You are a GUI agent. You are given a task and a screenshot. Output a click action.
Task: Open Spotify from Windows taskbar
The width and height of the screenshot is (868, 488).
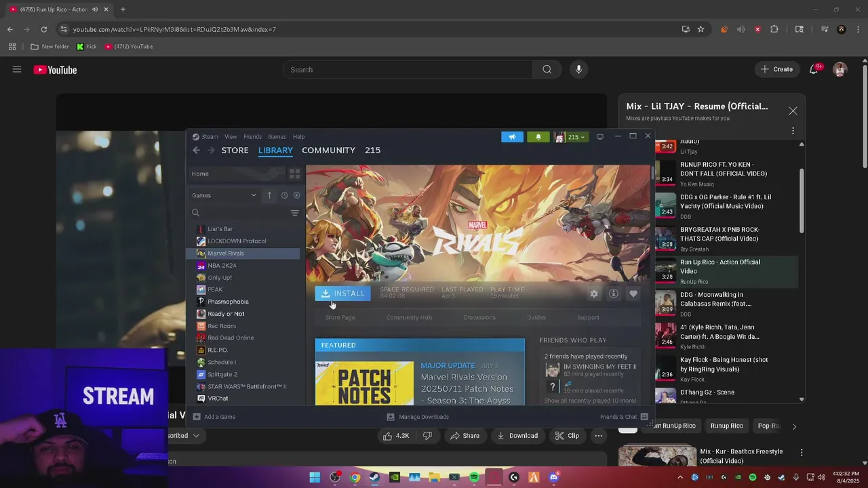[x=474, y=477]
